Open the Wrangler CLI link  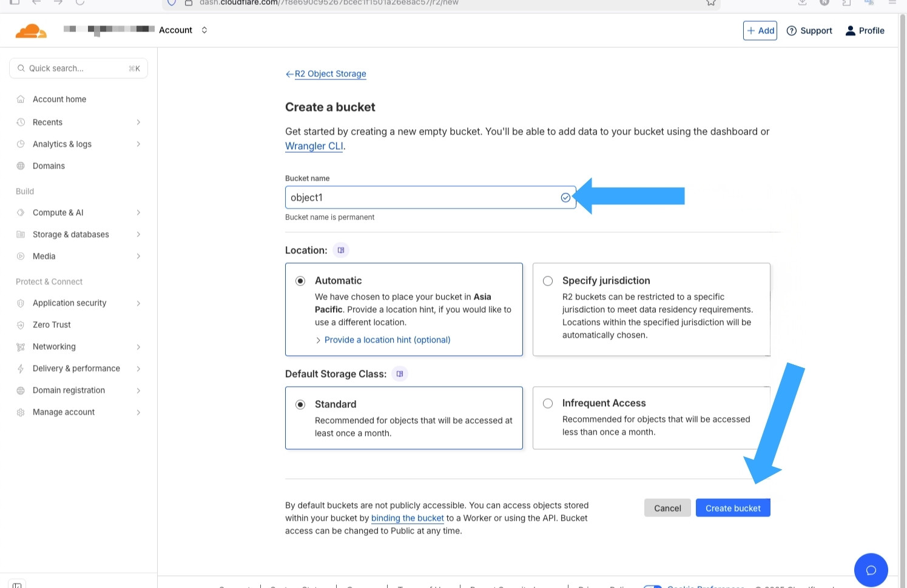coord(313,145)
